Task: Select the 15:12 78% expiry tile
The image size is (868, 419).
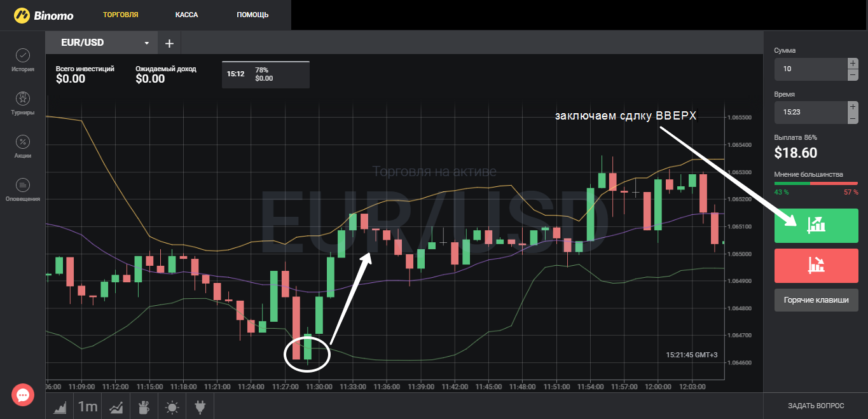Action: (x=266, y=74)
